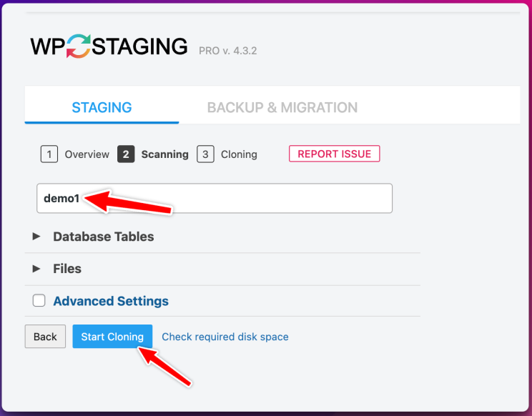Switch to the STAGING tab
Screen dimensions: 532x416
click(102, 107)
